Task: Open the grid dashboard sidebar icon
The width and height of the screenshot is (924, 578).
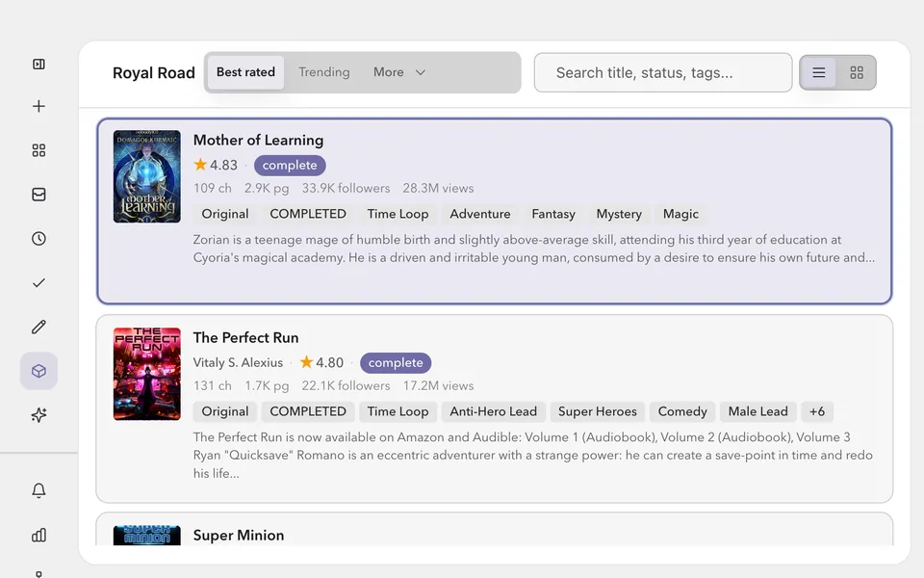Action: coord(38,150)
